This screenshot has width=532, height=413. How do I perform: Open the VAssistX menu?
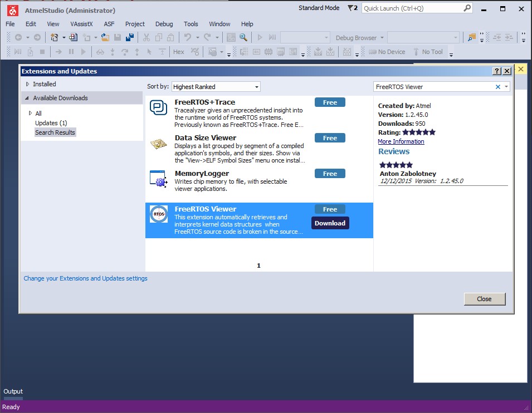(81, 24)
